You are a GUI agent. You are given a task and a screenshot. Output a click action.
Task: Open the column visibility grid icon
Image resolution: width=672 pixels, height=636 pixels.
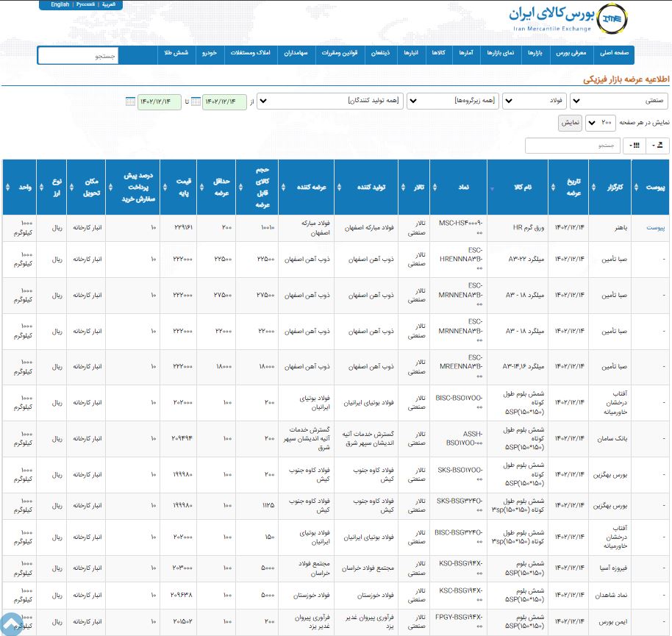tap(635, 146)
